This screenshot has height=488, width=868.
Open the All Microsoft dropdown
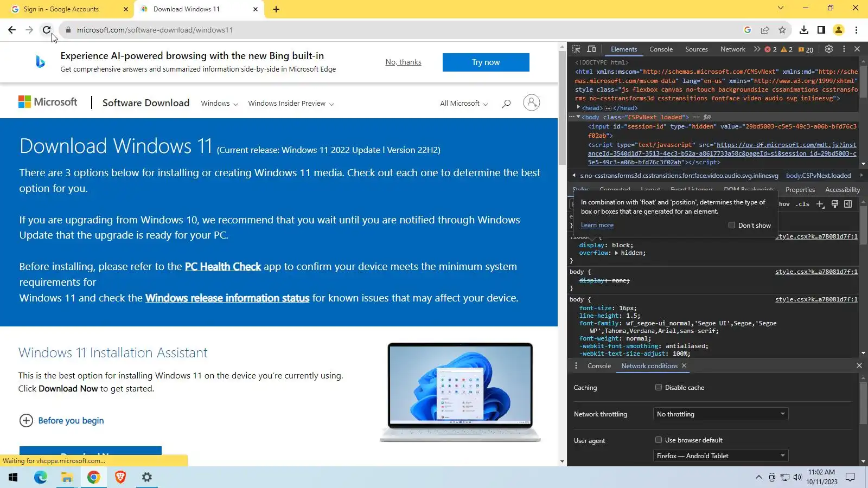(x=464, y=103)
